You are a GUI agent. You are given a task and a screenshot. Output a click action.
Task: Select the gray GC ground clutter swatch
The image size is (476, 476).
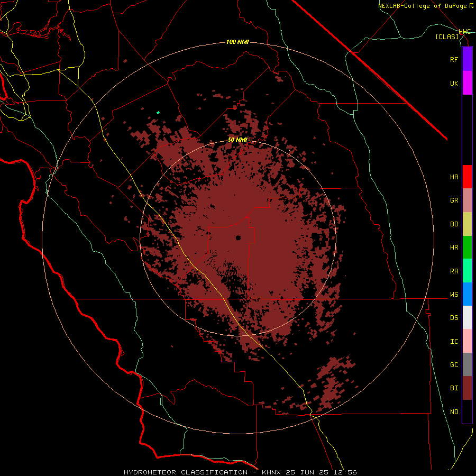point(467,364)
